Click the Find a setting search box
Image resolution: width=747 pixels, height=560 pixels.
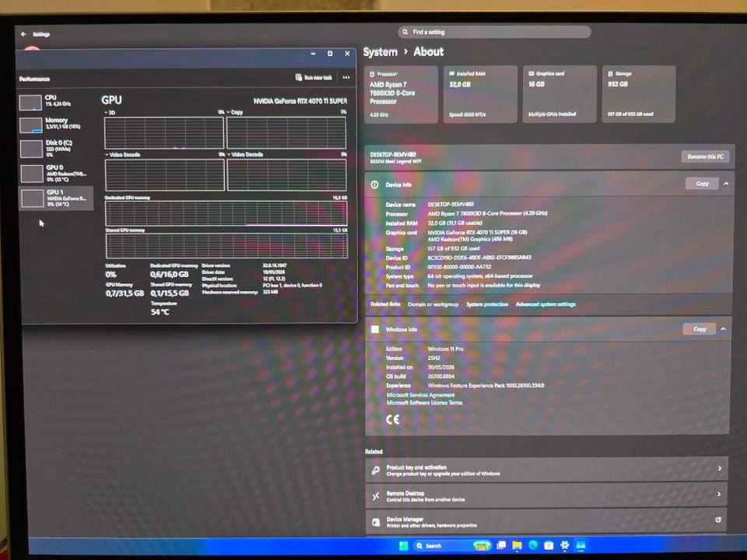(494, 32)
